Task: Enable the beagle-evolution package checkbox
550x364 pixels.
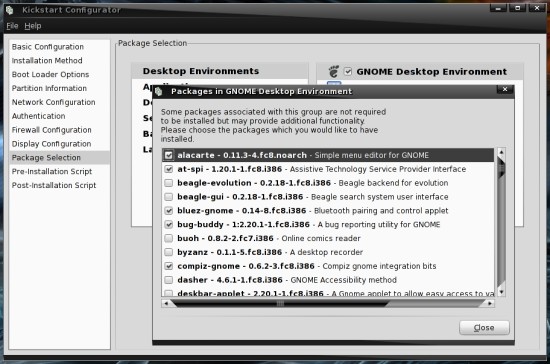Action: 169,183
